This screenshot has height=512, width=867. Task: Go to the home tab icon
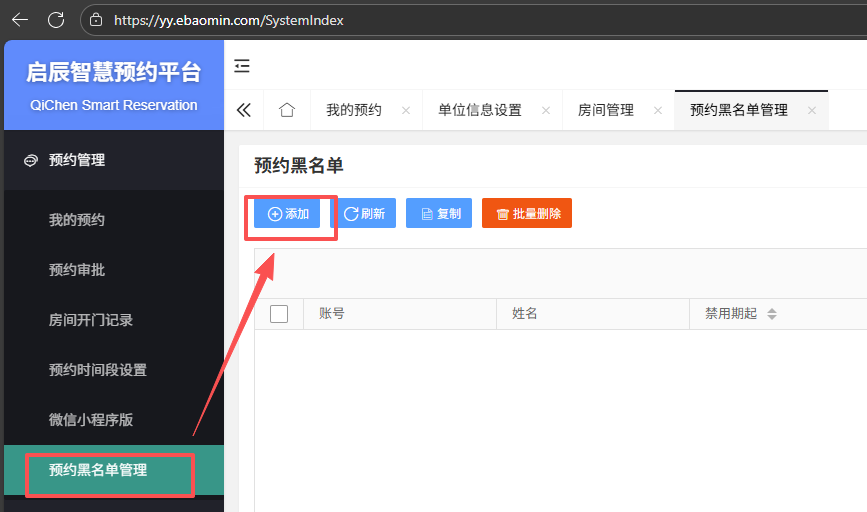click(x=287, y=110)
